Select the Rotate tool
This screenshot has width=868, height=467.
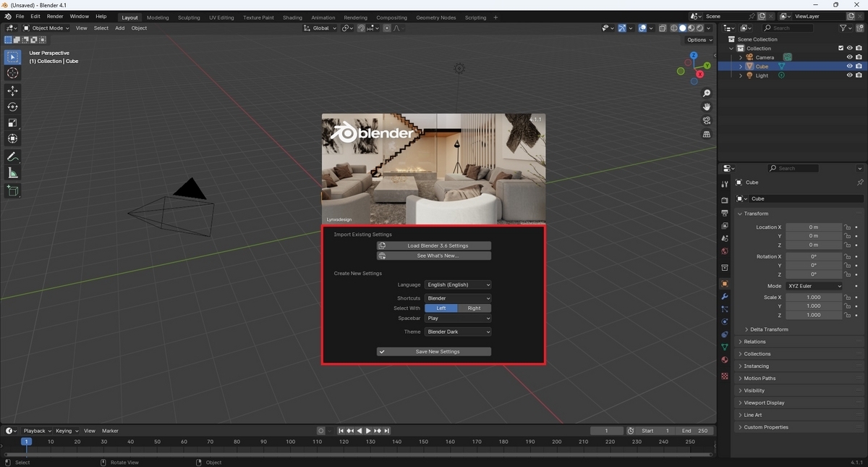tap(12, 106)
